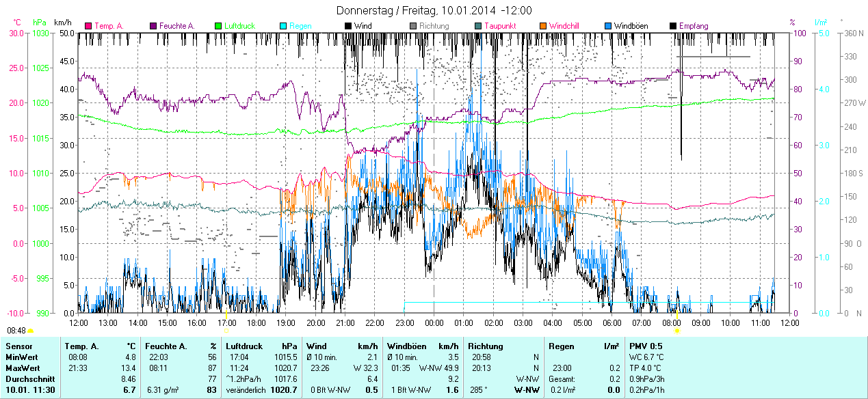Click the black Empfang legend square
The height and width of the screenshot is (399, 868).
pyautogui.click(x=673, y=26)
